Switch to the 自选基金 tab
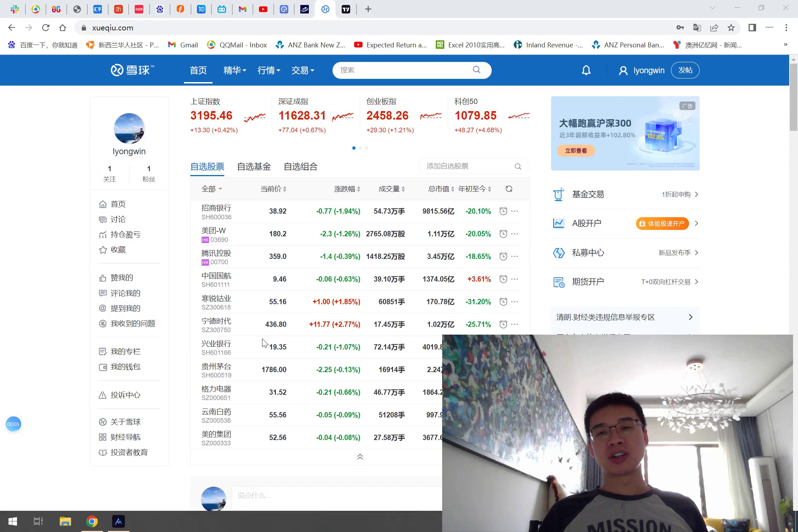 tap(254, 167)
